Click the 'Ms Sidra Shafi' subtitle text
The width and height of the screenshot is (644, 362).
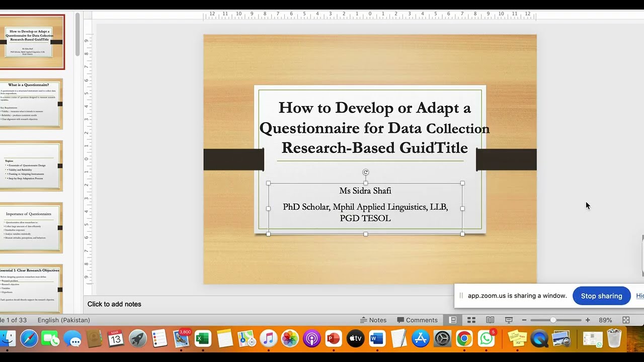[365, 191]
